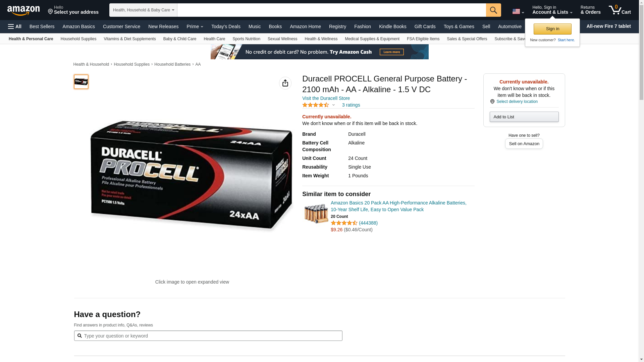Expand the Account & Lists menu
Image resolution: width=644 pixels, height=362 pixels.
552,10
